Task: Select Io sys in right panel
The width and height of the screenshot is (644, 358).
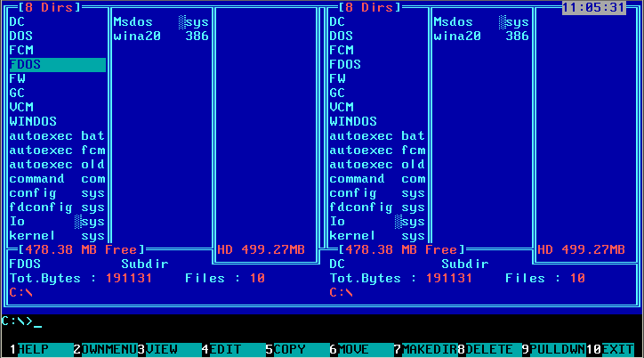Action: tap(377, 222)
